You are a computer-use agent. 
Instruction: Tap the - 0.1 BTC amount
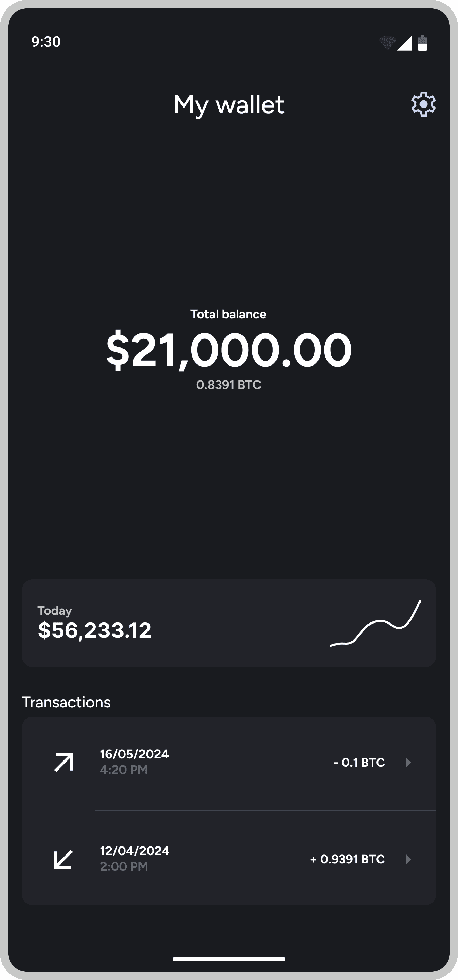coord(359,762)
